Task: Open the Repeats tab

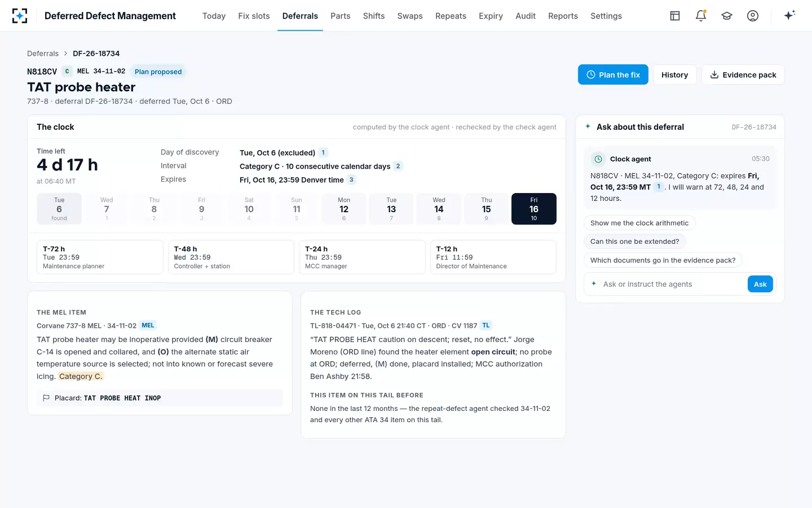Action: click(451, 16)
